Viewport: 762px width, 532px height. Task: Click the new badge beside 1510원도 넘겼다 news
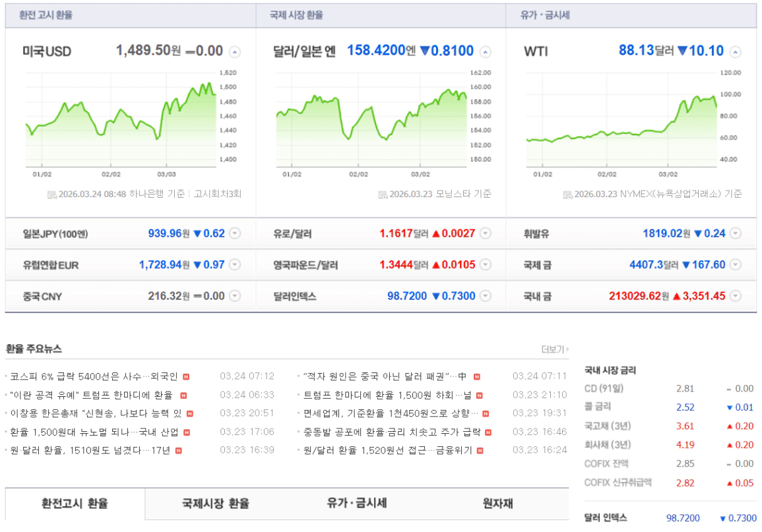178,451
